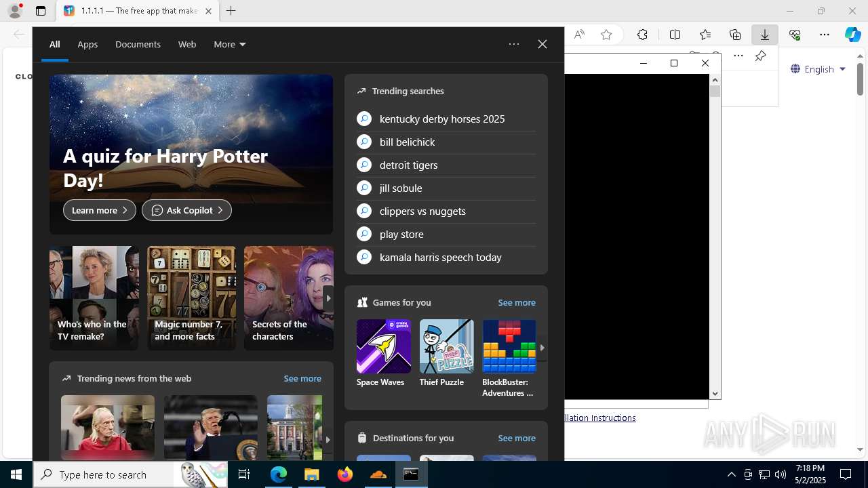This screenshot has width=868, height=488.
Task: Open Microsoft Edge from taskbar
Action: tap(279, 474)
